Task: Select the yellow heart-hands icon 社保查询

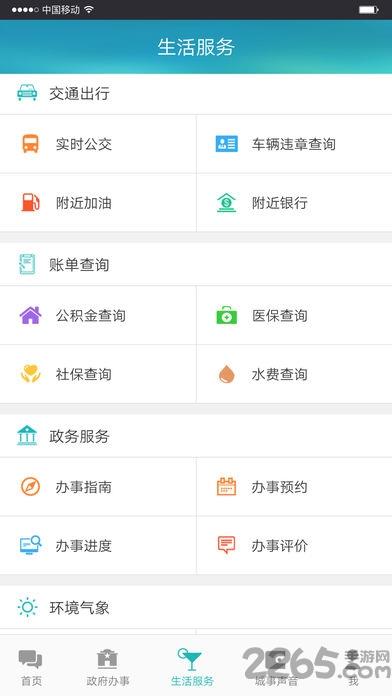Action: 31,374
